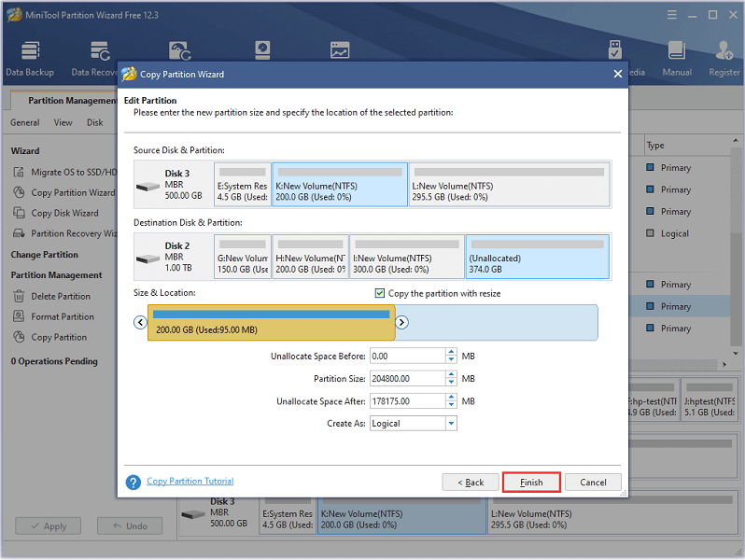Toggle Copy the partition with resize

[380, 293]
